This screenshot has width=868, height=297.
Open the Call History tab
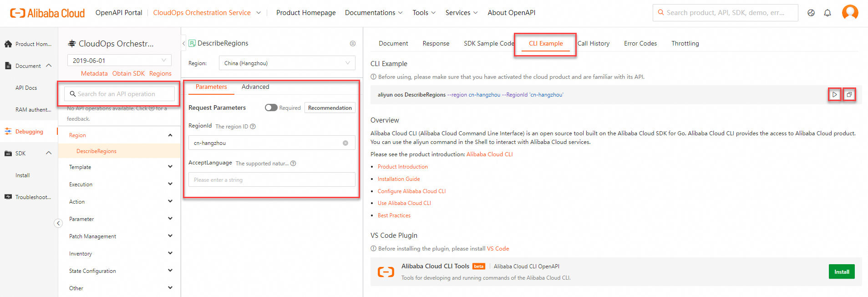click(x=594, y=43)
